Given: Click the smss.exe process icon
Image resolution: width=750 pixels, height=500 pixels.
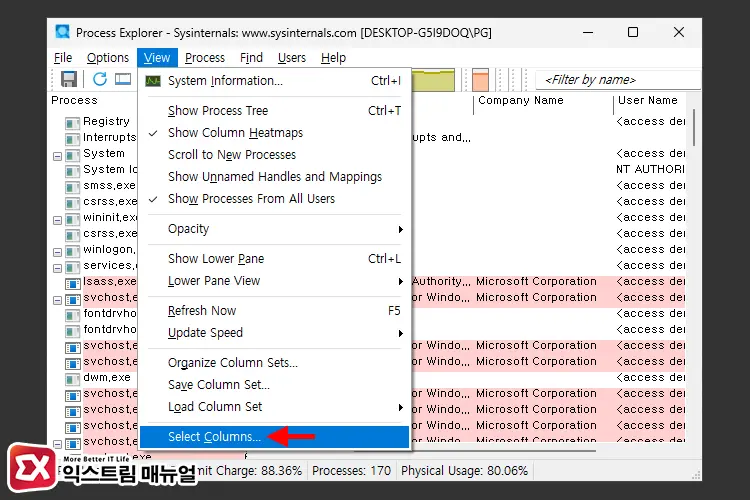Looking at the screenshot, I should (x=72, y=187).
